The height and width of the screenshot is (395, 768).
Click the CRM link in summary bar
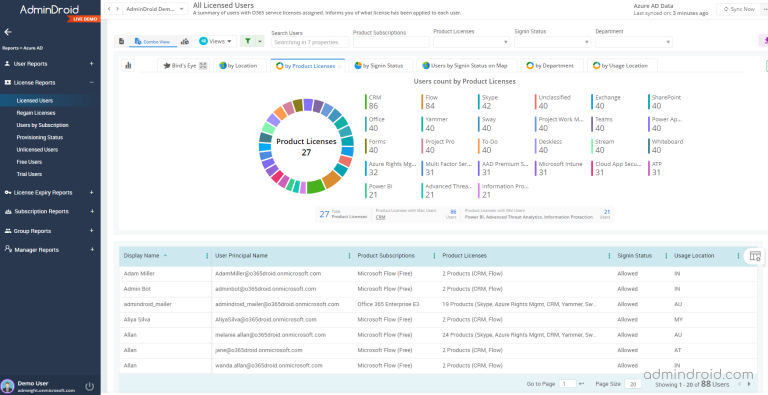pos(381,217)
